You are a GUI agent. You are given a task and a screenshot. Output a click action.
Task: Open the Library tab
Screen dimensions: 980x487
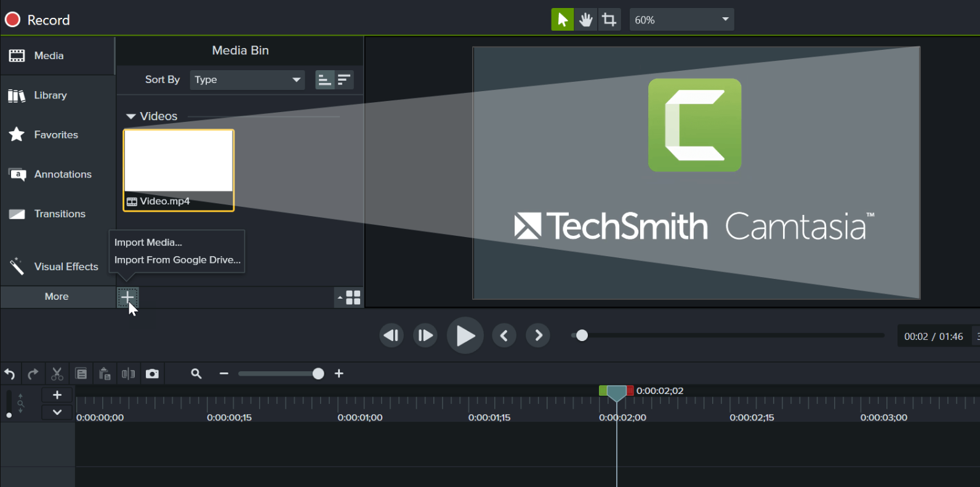(x=57, y=95)
